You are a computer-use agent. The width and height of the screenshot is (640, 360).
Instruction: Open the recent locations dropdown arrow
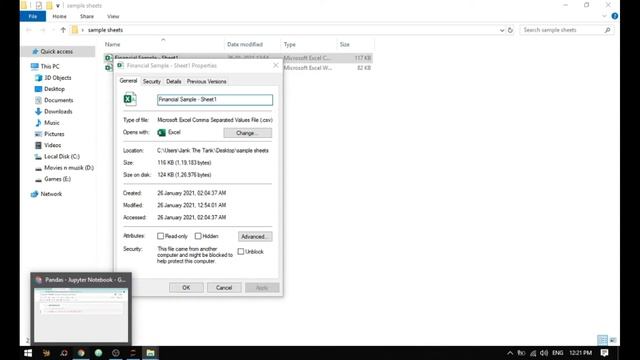coord(53,30)
